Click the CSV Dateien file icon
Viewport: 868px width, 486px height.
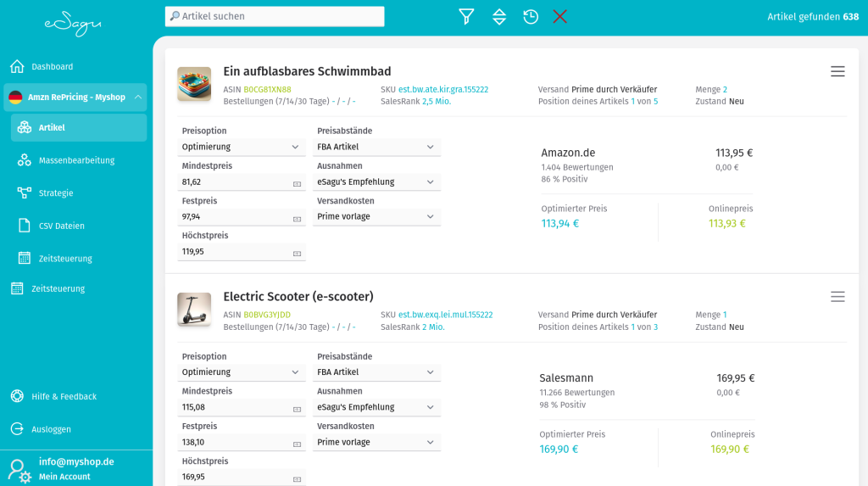coord(25,226)
